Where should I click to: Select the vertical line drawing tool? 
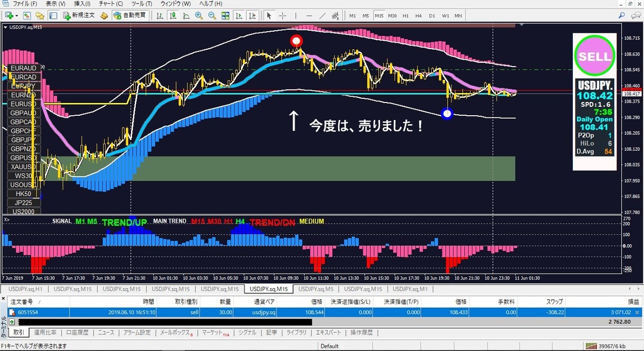[296, 15]
